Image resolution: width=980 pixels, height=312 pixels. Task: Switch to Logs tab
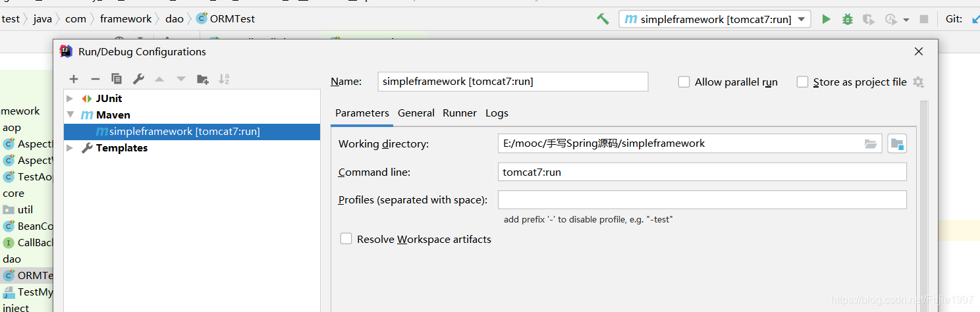coord(497,113)
